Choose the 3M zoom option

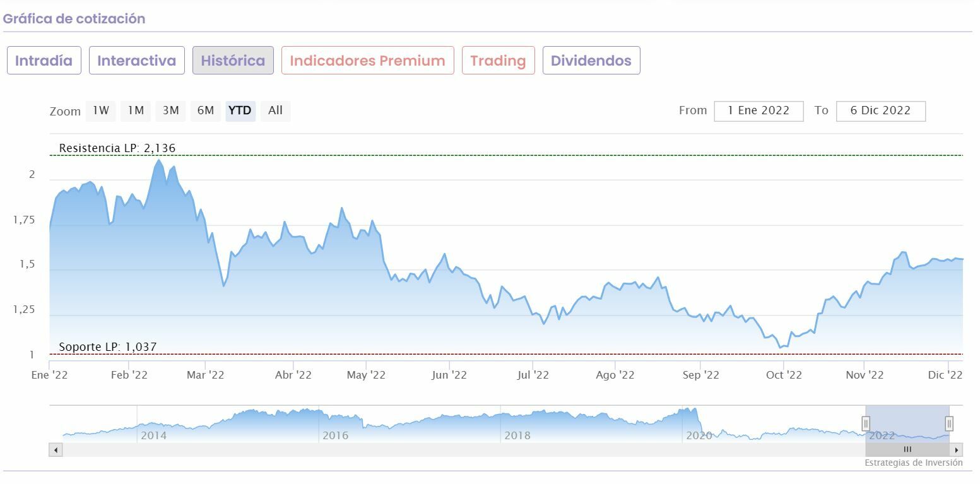coord(170,110)
